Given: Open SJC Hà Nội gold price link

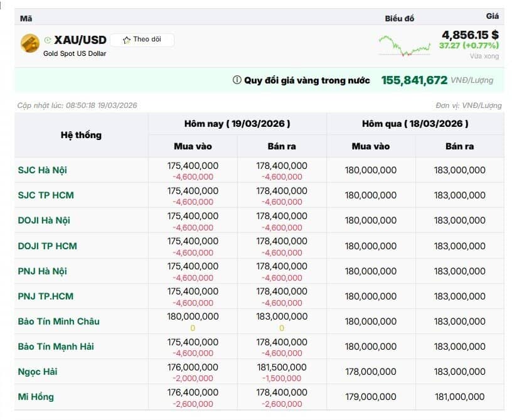Looking at the screenshot, I should pos(43,170).
